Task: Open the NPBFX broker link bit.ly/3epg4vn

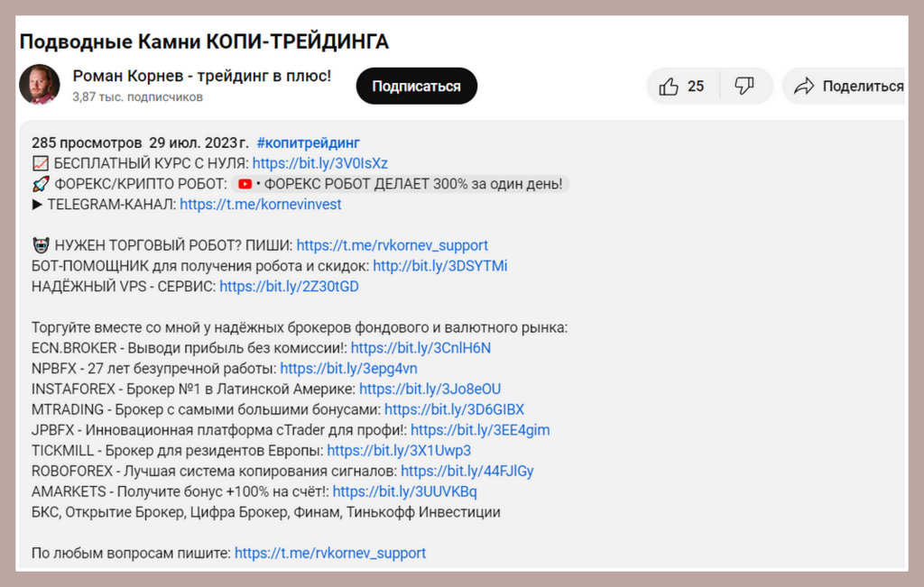Action: (x=347, y=369)
